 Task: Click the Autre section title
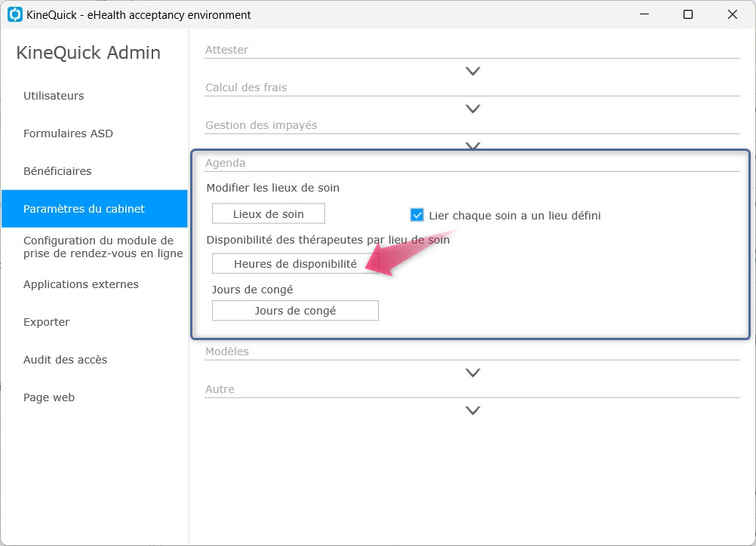220,389
